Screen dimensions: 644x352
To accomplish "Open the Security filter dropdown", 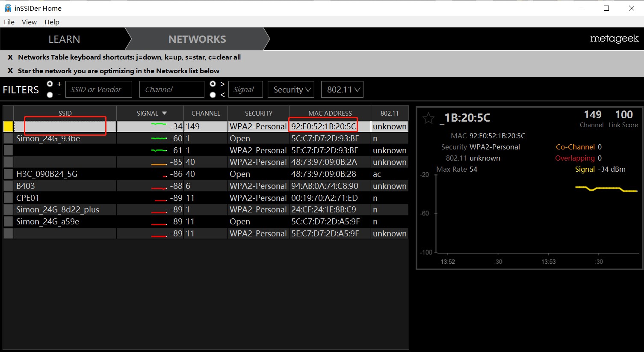I will [291, 89].
